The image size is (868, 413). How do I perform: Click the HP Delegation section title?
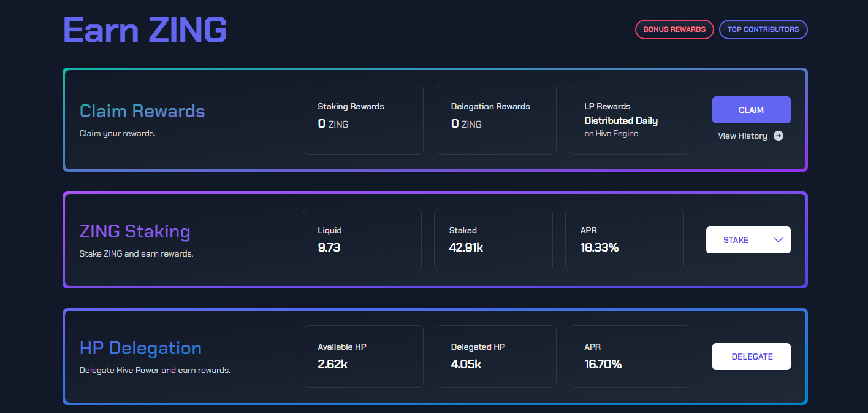(x=140, y=348)
